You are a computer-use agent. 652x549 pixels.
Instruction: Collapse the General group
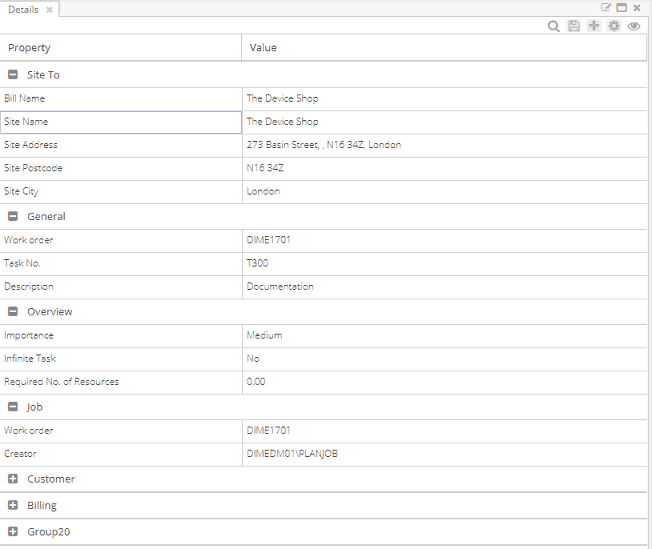tap(13, 216)
